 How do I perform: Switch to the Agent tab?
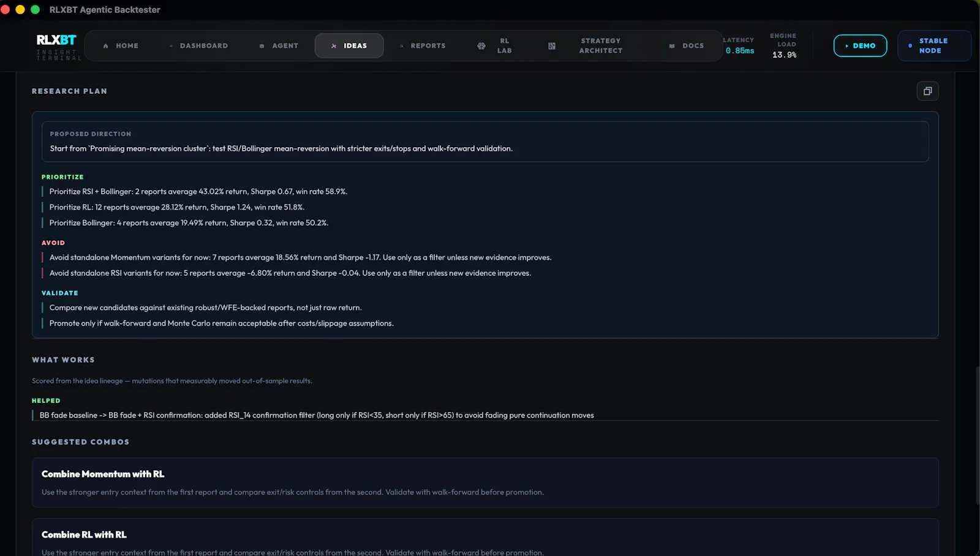click(x=279, y=46)
